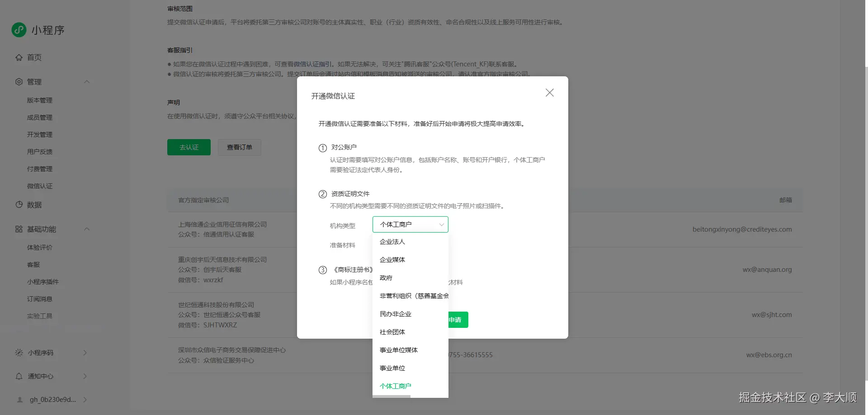Open 小程序插件 in the sidebar
This screenshot has width=868, height=415.
pyautogui.click(x=43, y=282)
